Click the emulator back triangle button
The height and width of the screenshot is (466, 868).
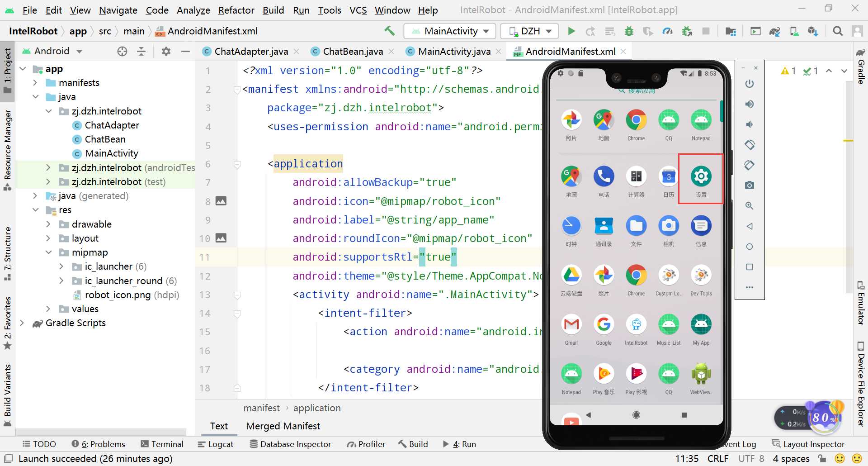[750, 226]
